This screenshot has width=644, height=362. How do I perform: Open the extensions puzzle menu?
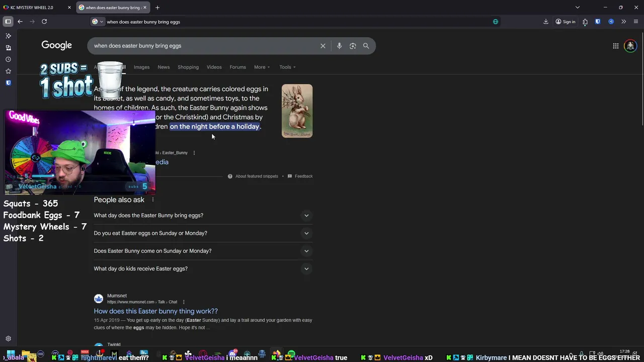click(x=585, y=22)
